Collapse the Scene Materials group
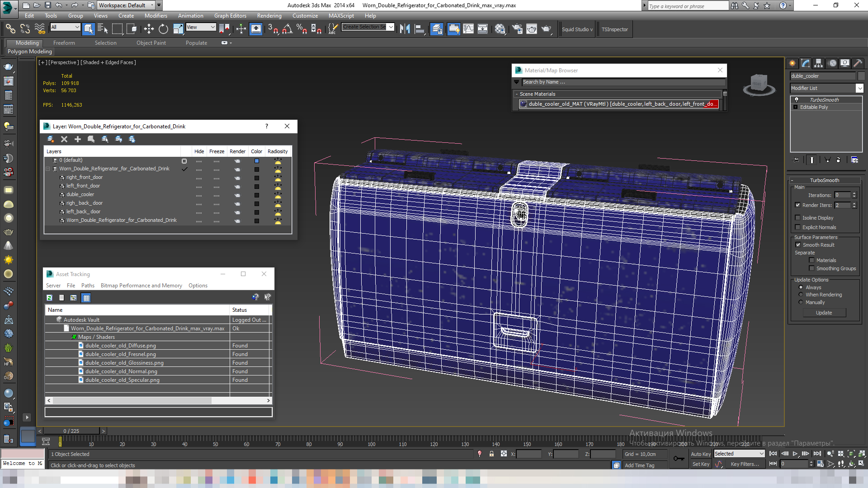This screenshot has width=868, height=488. coord(516,94)
